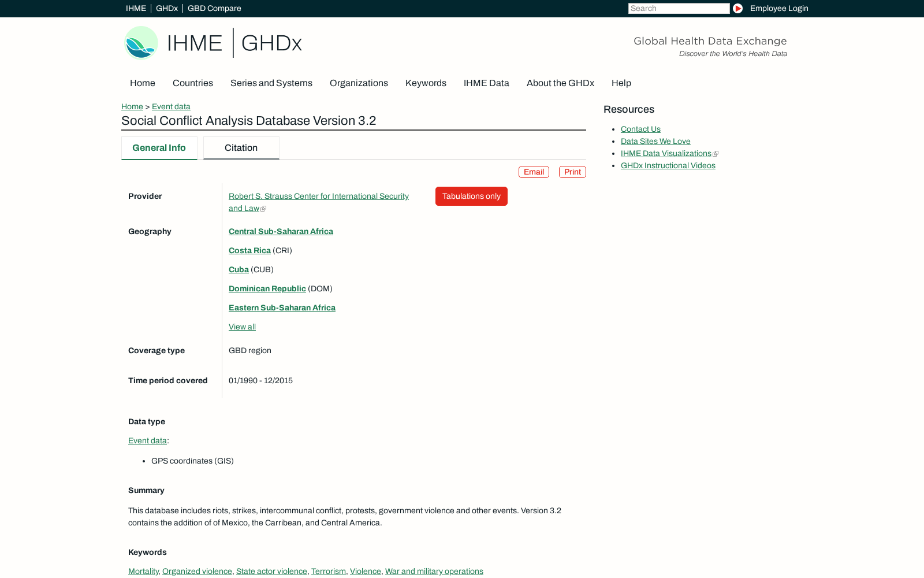The height and width of the screenshot is (578, 924).
Task: Open Eastern Sub-Saharan Africa geography link
Action: (x=282, y=308)
